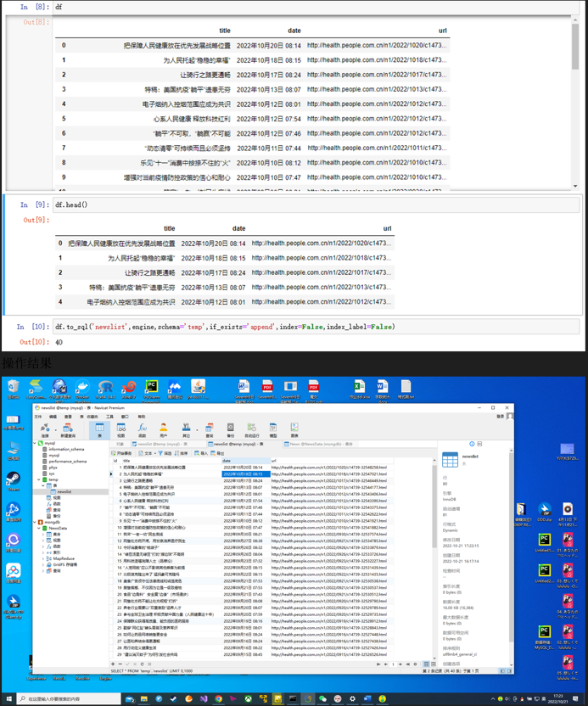
Task: Open Navicat Connection toolbar icon
Action: 45,429
